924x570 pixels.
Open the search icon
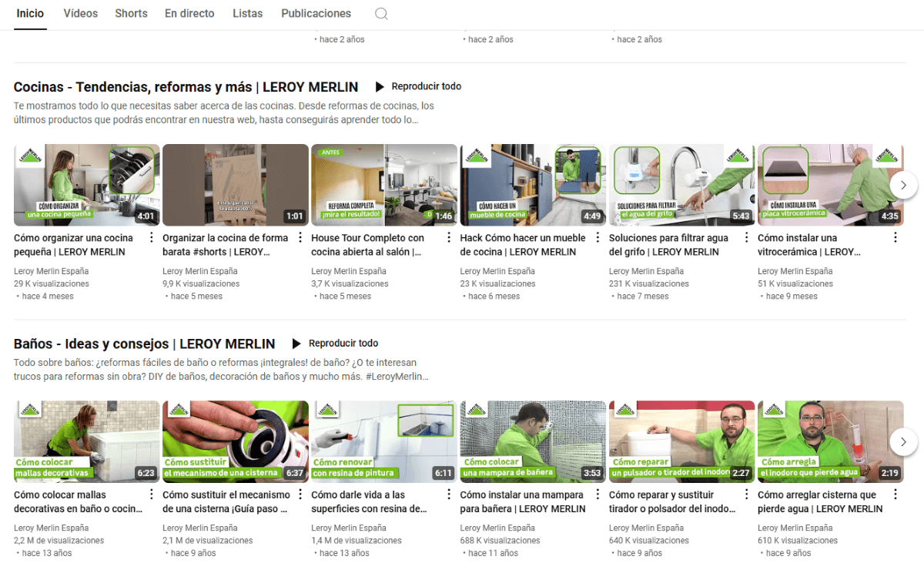click(381, 13)
